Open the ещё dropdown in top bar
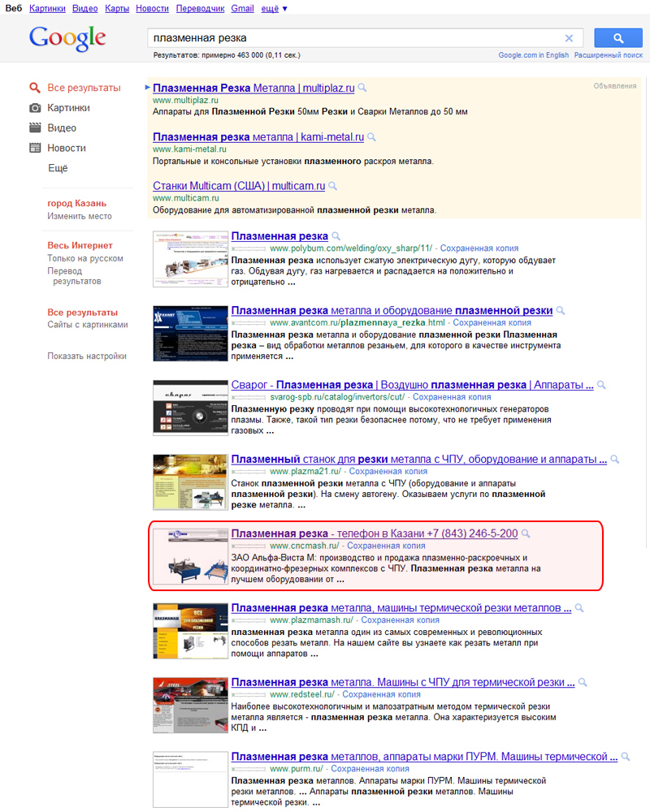 pyautogui.click(x=273, y=8)
